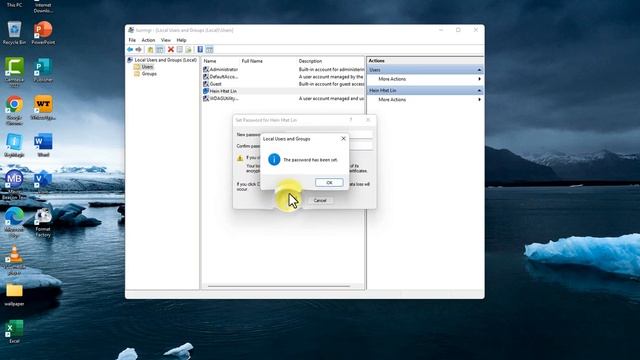Open the wallpaper folder on desktop
640x360 pixels.
point(14,295)
